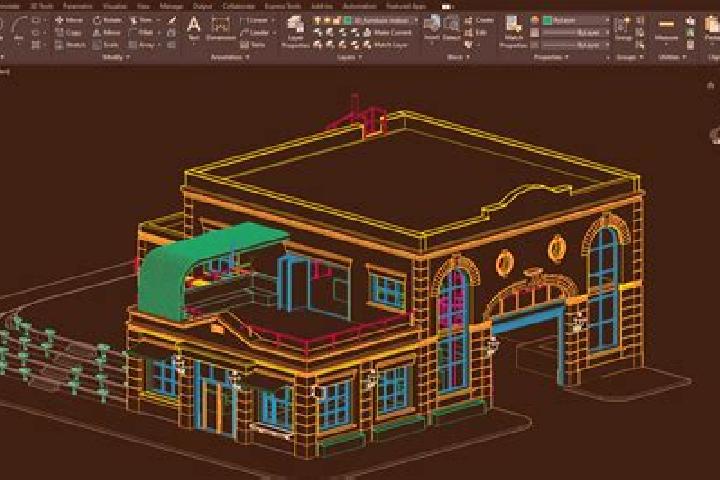Click the Match Properties icon
Viewport: 720px width, 480px height.
pos(513,31)
